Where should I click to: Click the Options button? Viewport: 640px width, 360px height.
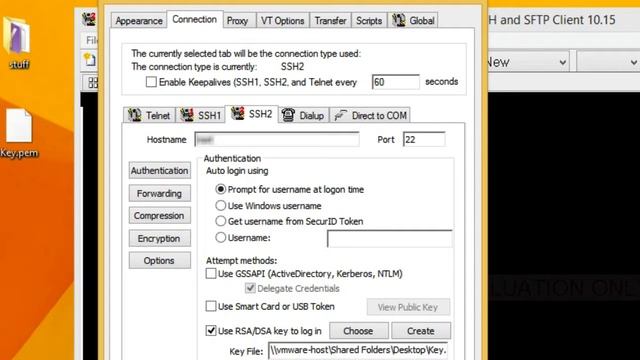click(x=160, y=260)
